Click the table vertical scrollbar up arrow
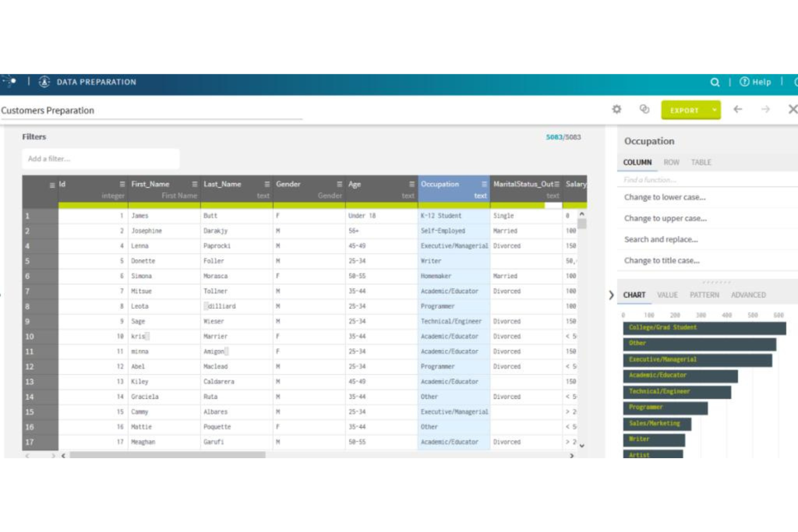The image size is (798, 532). point(582,214)
